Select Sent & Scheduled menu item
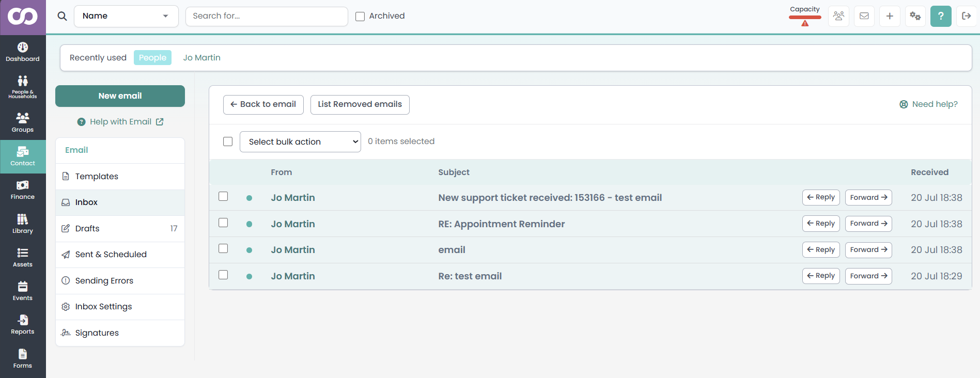This screenshot has width=980, height=378. (120, 255)
